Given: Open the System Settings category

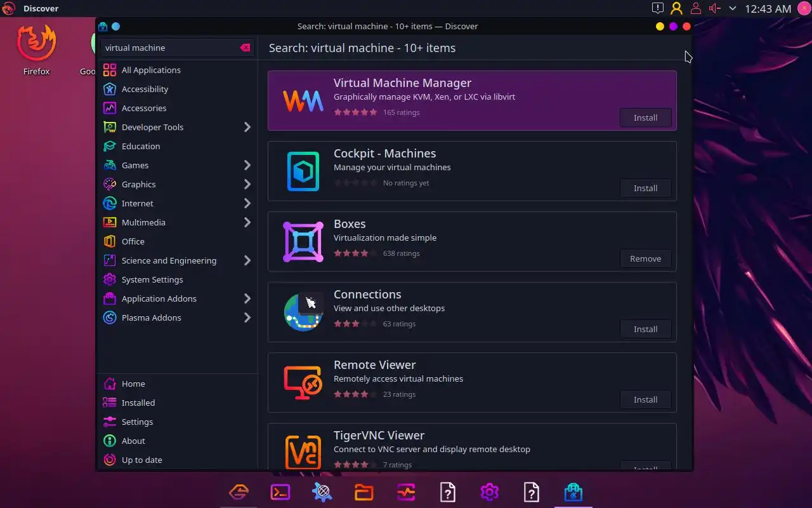Looking at the screenshot, I should pos(177,279).
